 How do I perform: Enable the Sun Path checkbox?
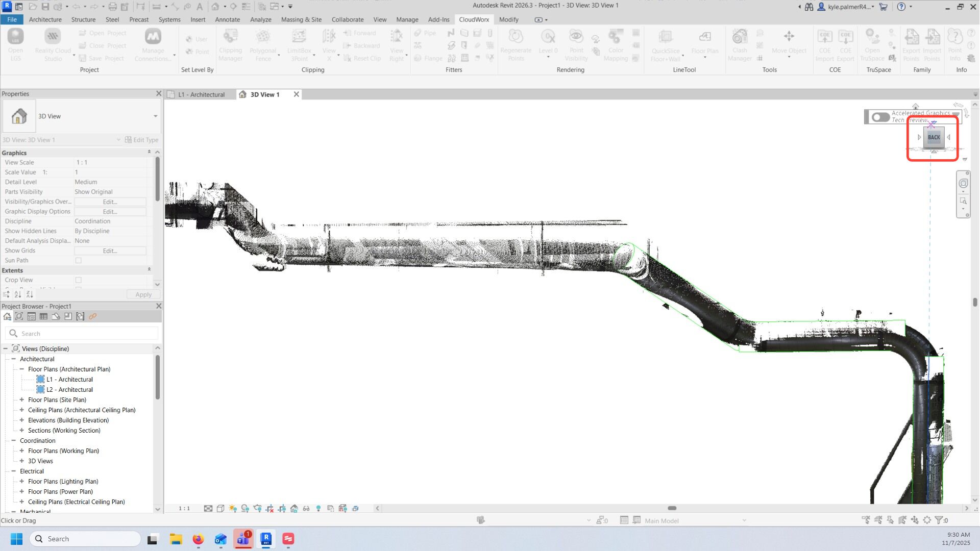[x=79, y=261]
